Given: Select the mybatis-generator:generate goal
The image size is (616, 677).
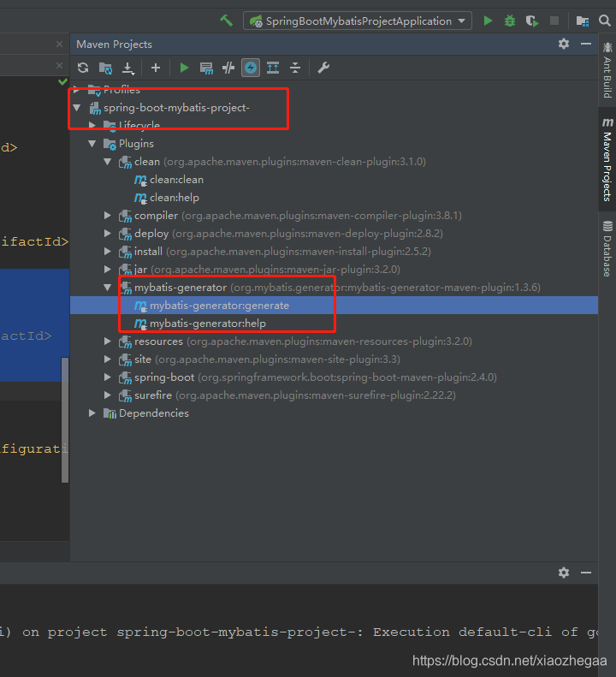Looking at the screenshot, I should 334,306.
